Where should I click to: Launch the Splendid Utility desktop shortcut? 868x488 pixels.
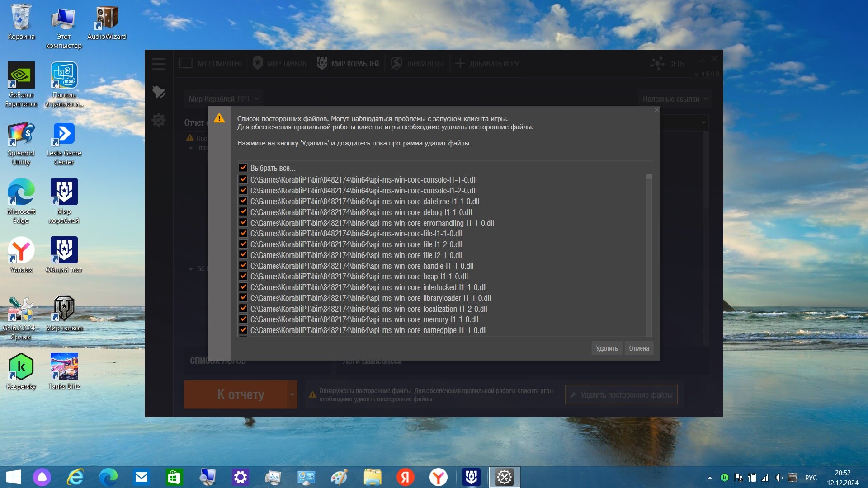[21, 144]
